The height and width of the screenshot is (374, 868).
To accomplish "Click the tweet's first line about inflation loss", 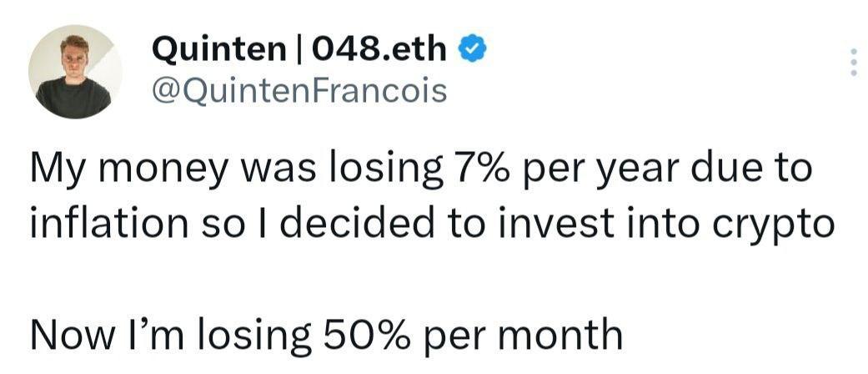I will coord(420,169).
